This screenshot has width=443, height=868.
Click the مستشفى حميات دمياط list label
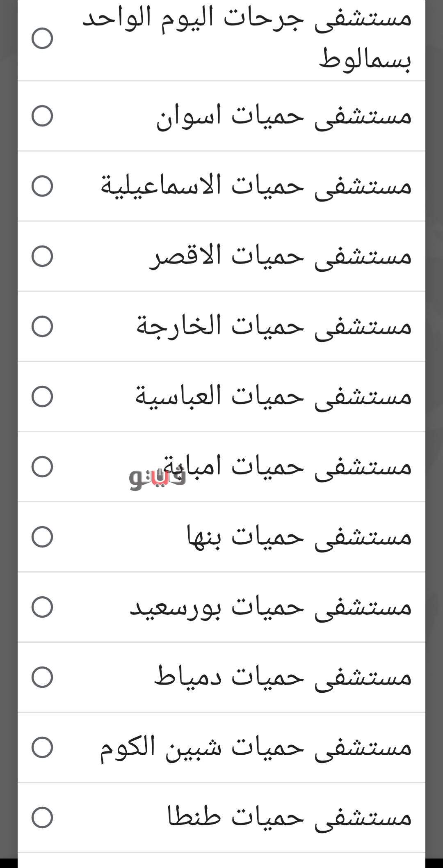283,677
